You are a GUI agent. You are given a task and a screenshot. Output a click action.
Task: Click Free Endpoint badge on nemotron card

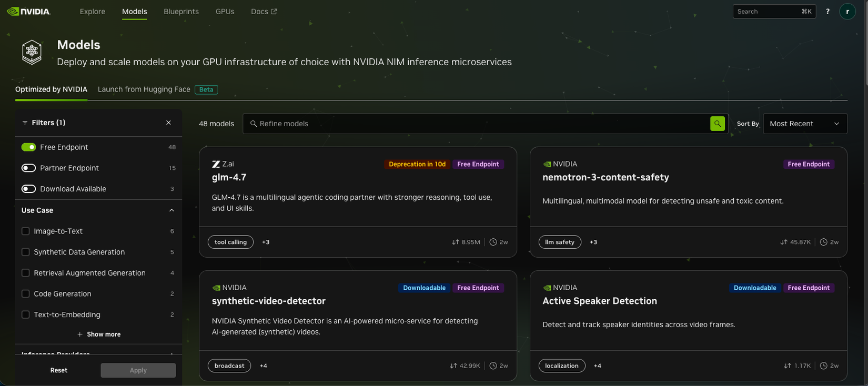point(809,164)
